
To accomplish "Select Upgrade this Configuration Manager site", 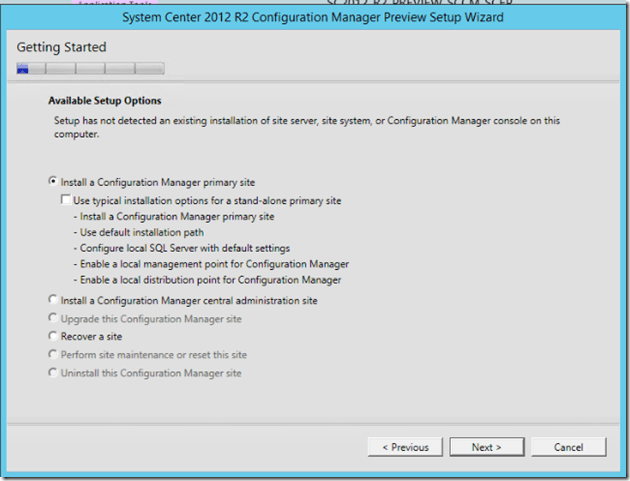I will (53, 318).
